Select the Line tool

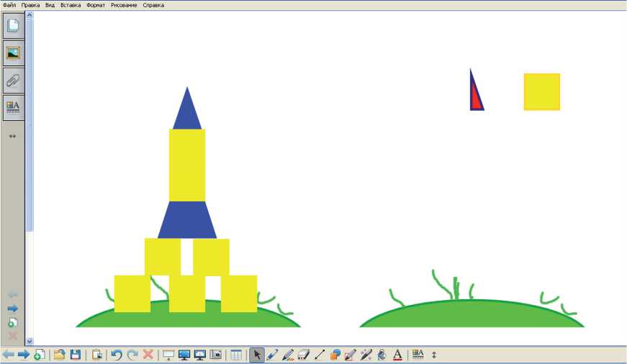[320, 355]
